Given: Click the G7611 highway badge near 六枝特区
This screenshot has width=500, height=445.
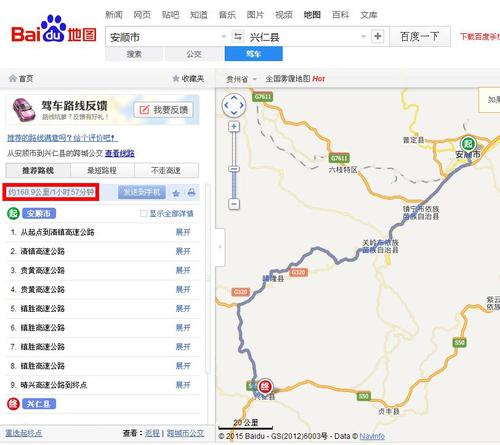Looking at the screenshot, I should (339, 158).
